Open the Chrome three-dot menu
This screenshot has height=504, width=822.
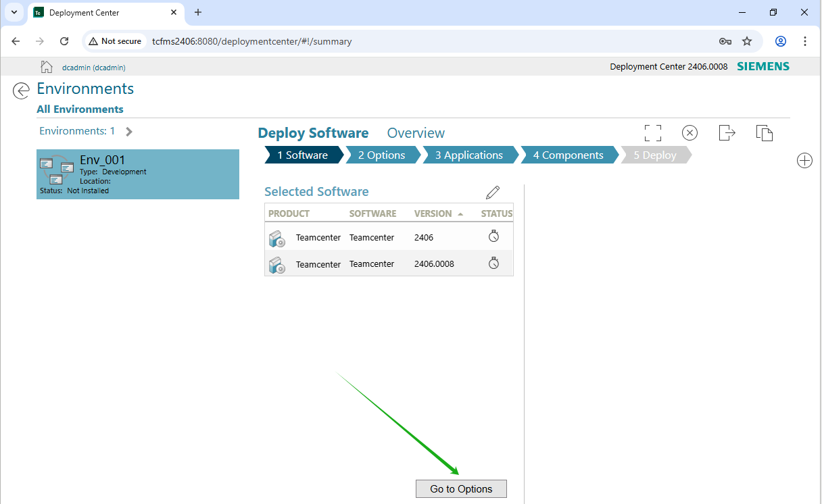coord(805,41)
